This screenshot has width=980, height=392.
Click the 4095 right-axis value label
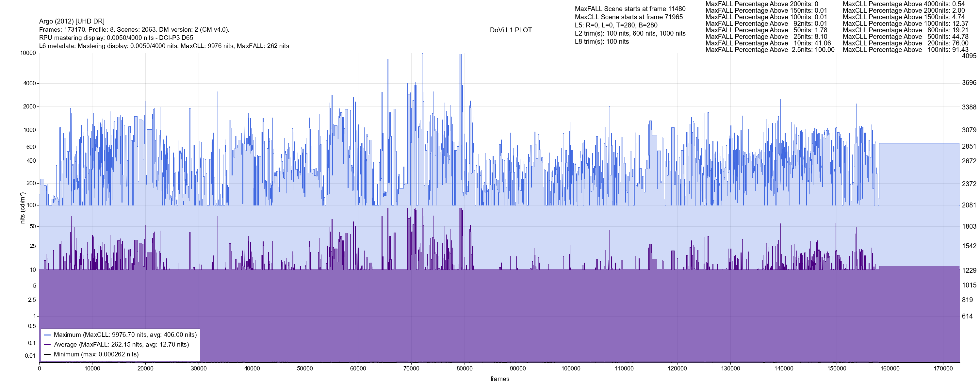point(969,56)
